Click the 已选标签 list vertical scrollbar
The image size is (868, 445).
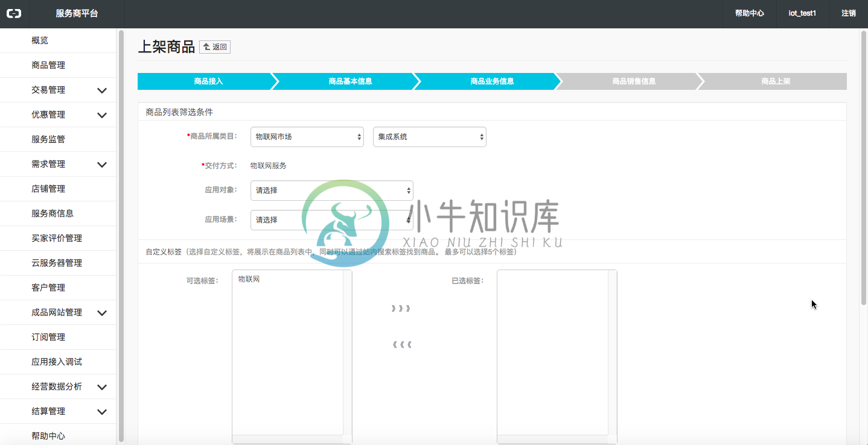pyautogui.click(x=612, y=353)
